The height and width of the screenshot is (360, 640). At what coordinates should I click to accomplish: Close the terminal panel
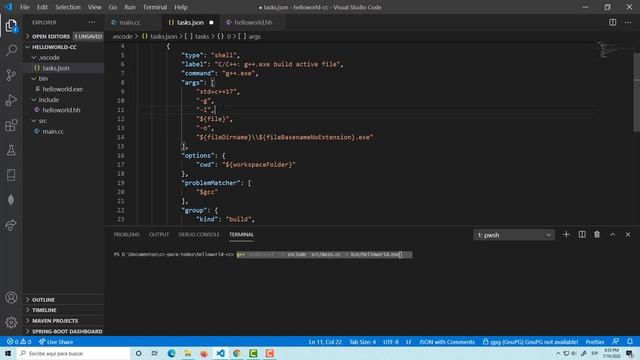coord(628,235)
